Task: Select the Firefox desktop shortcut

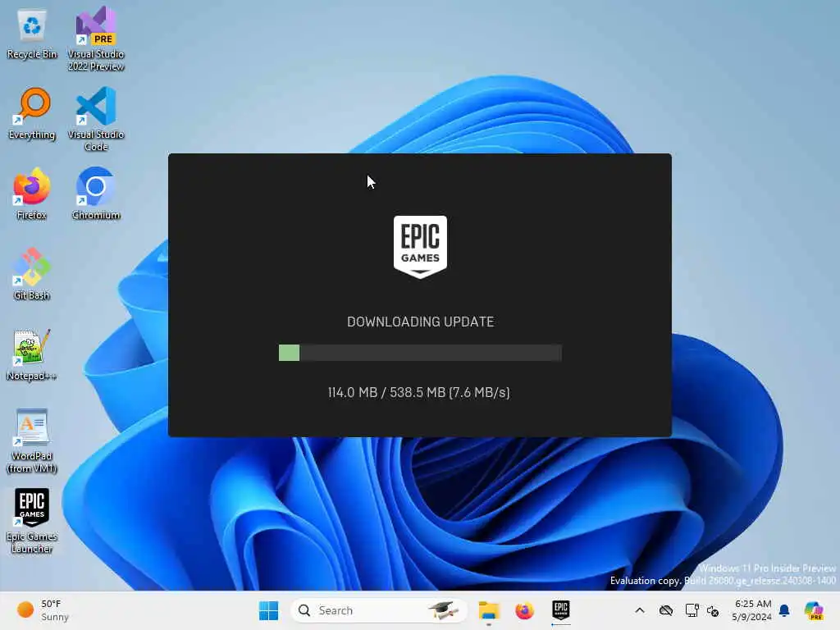Action: click(x=32, y=194)
